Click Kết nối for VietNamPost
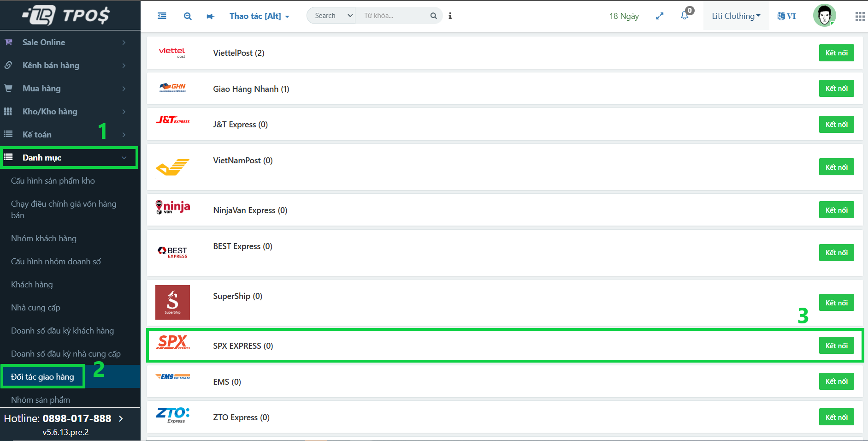 [836, 167]
